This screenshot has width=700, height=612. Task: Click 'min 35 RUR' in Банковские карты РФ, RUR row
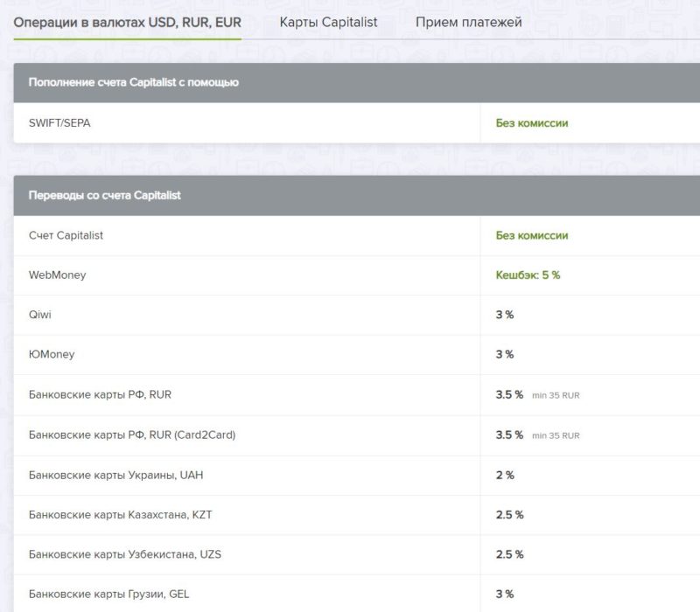pyautogui.click(x=556, y=396)
